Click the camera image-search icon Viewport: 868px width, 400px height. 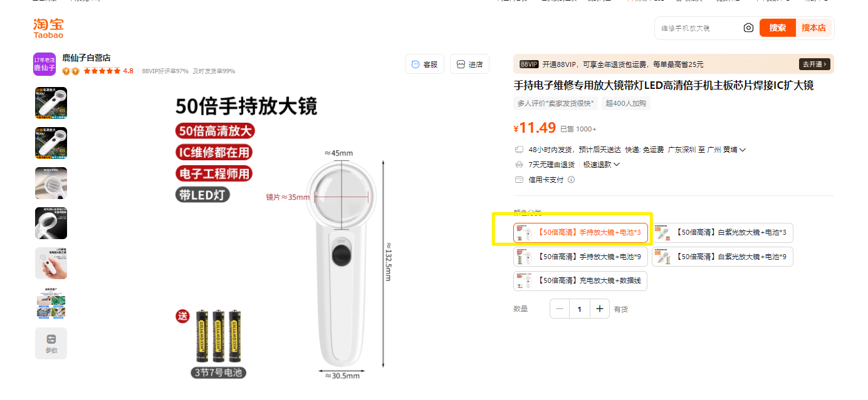748,28
